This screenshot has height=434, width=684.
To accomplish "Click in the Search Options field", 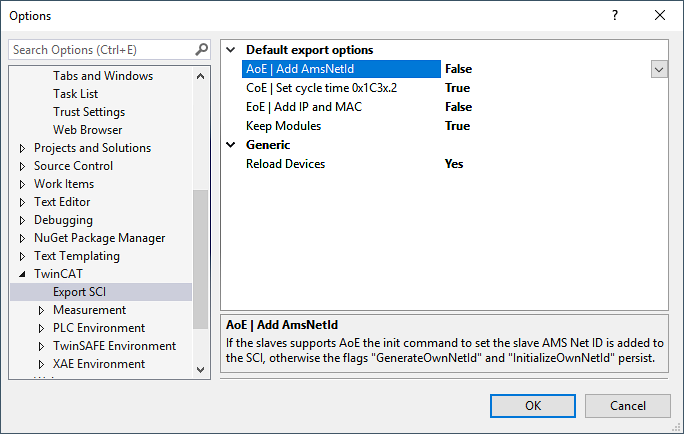I will [x=100, y=49].
